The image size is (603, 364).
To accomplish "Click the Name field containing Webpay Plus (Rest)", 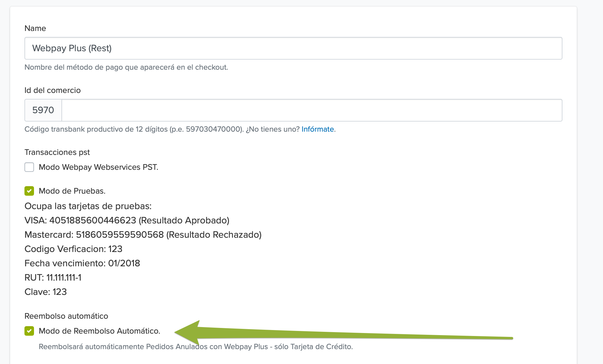I will coord(293,48).
